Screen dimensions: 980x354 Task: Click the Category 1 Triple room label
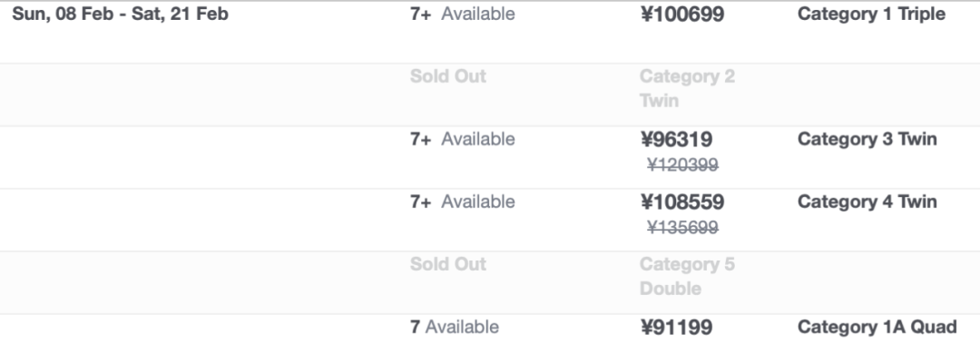871,14
